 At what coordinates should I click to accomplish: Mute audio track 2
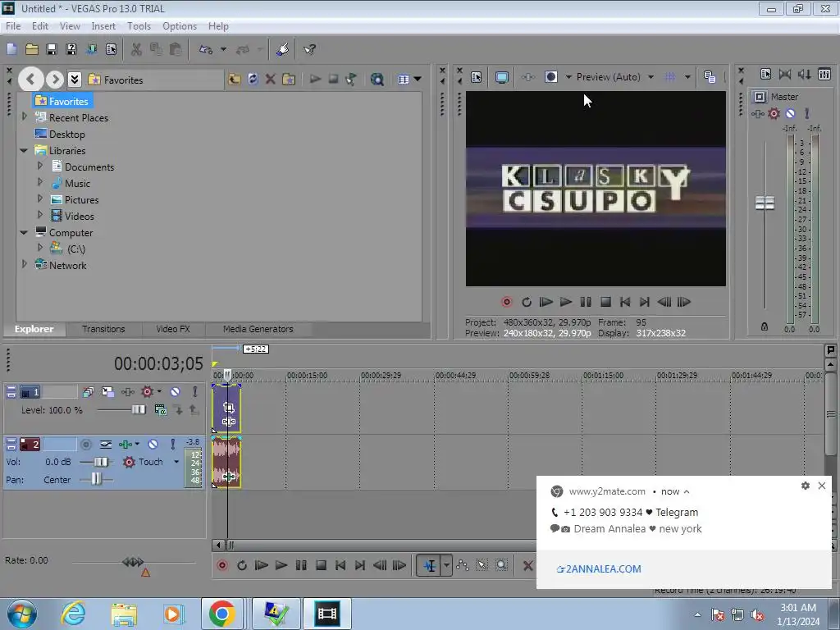coord(153,444)
